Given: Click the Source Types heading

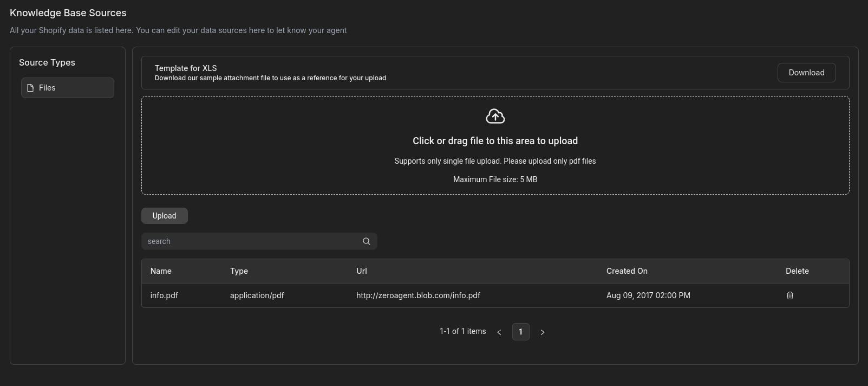Looking at the screenshot, I should pyautogui.click(x=47, y=62).
